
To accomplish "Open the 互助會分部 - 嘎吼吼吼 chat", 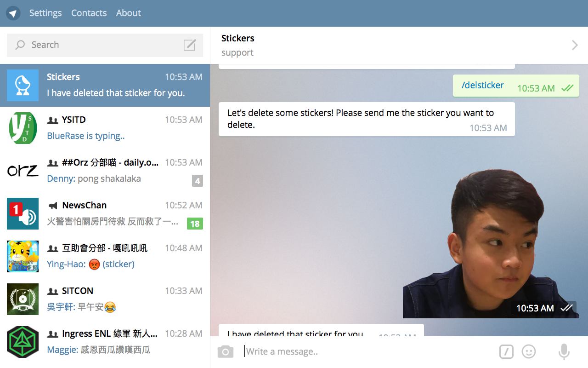I will click(105, 256).
